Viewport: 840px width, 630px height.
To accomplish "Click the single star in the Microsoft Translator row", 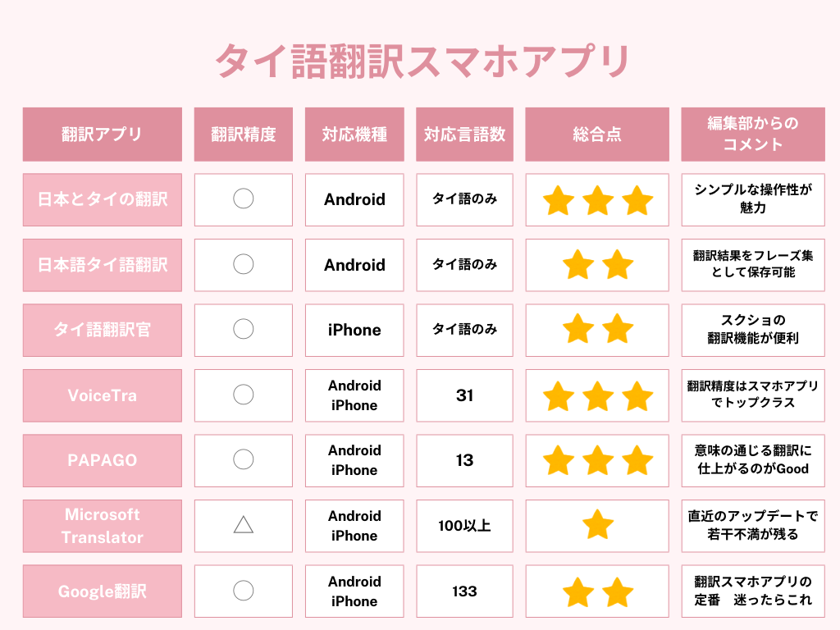I will pos(598,525).
